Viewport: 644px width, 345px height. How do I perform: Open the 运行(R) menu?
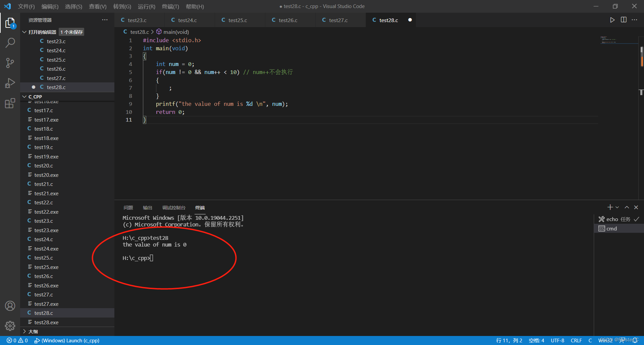coord(147,6)
